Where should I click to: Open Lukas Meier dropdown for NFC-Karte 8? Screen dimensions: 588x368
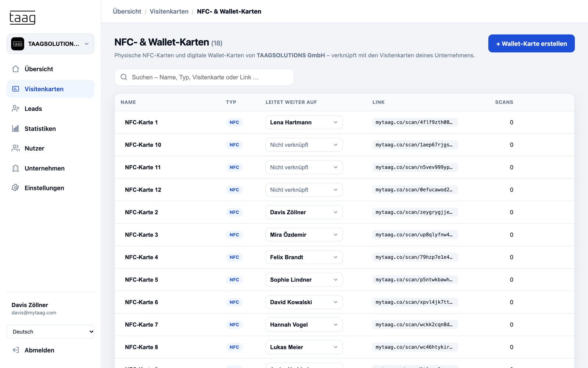point(304,347)
